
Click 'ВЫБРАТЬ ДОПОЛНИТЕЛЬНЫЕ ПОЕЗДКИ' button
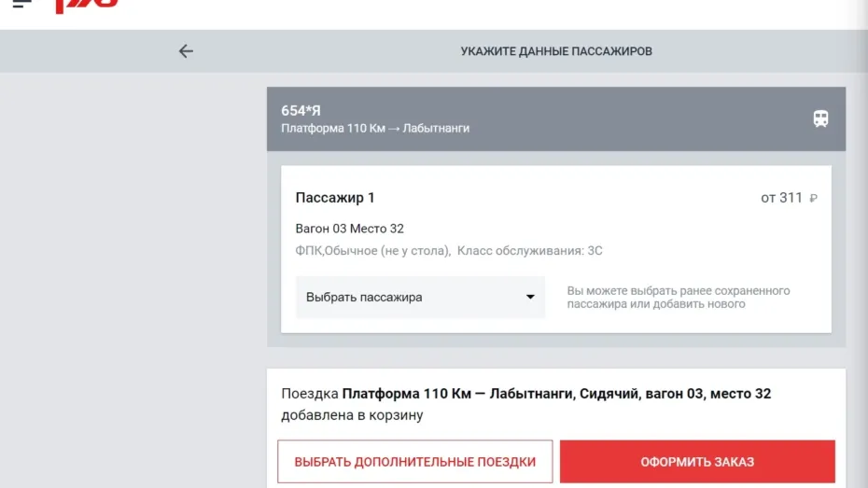coord(415,462)
